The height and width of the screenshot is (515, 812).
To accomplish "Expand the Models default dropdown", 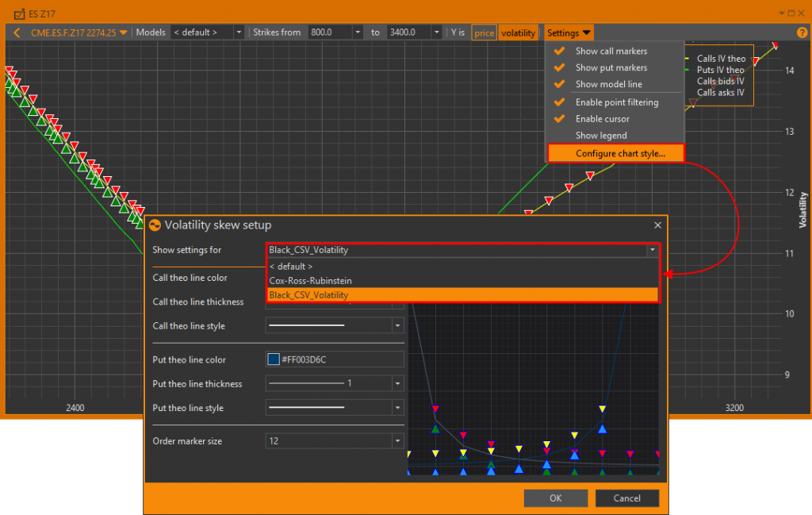I will [239, 33].
